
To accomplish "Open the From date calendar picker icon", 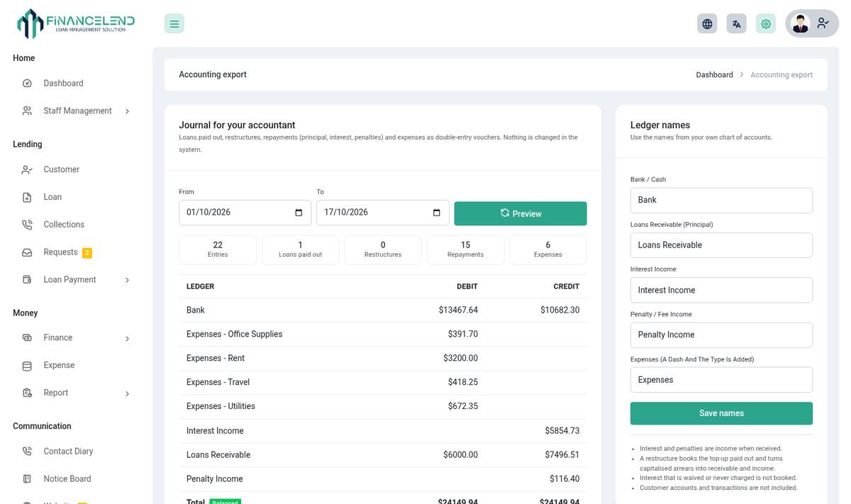I will [299, 213].
